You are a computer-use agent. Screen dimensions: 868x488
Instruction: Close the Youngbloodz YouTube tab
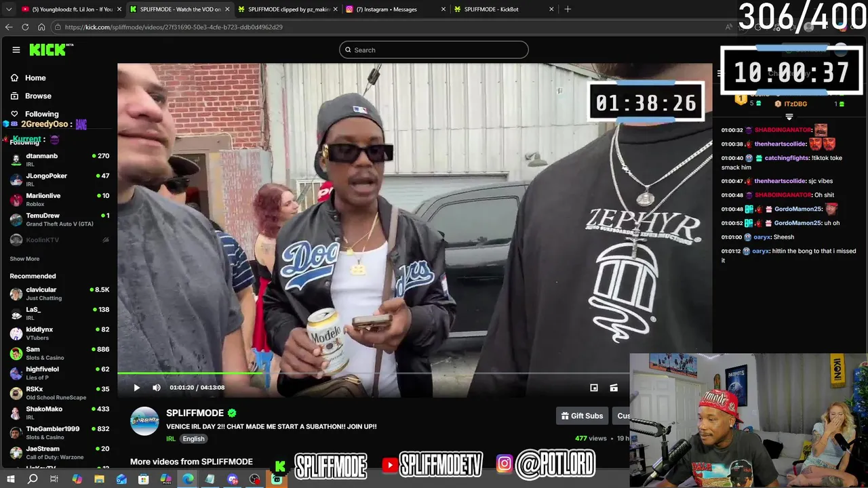(x=119, y=9)
